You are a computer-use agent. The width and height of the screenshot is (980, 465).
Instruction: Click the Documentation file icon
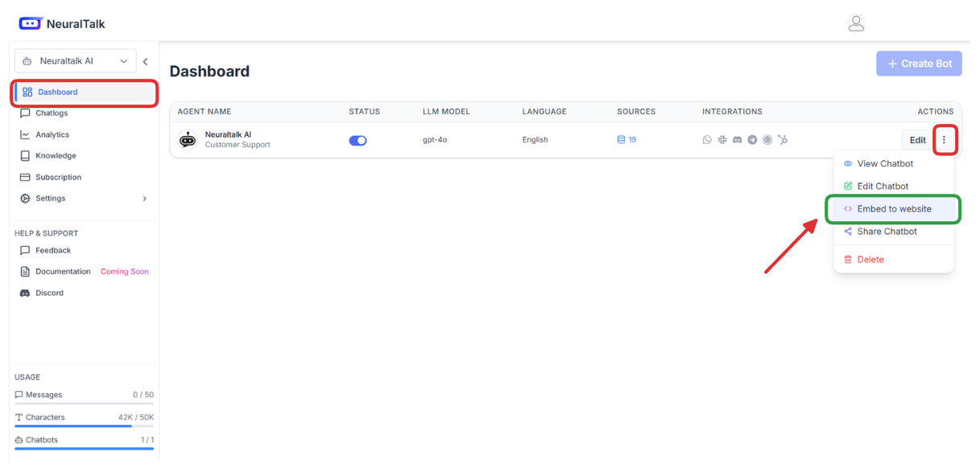coord(25,272)
